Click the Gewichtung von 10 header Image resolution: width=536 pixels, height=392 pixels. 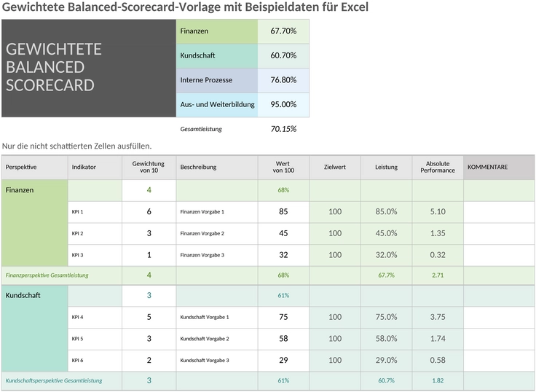pos(149,168)
